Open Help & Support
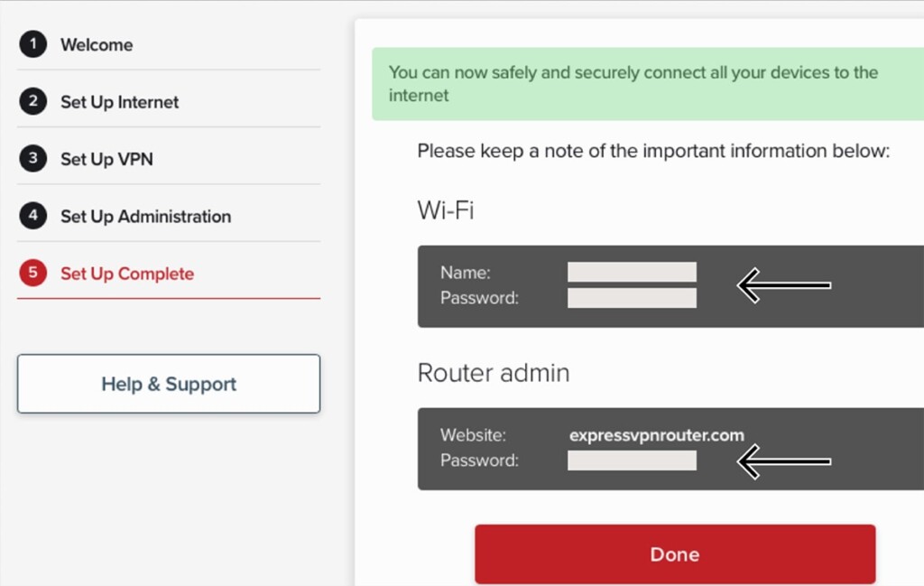The width and height of the screenshot is (924, 586). pos(169,383)
